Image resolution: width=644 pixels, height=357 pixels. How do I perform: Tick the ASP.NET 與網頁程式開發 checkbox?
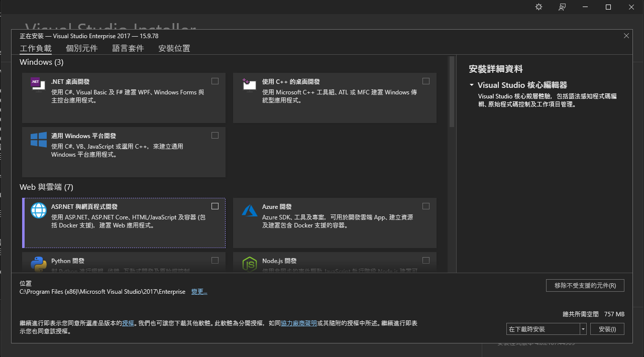pos(215,206)
